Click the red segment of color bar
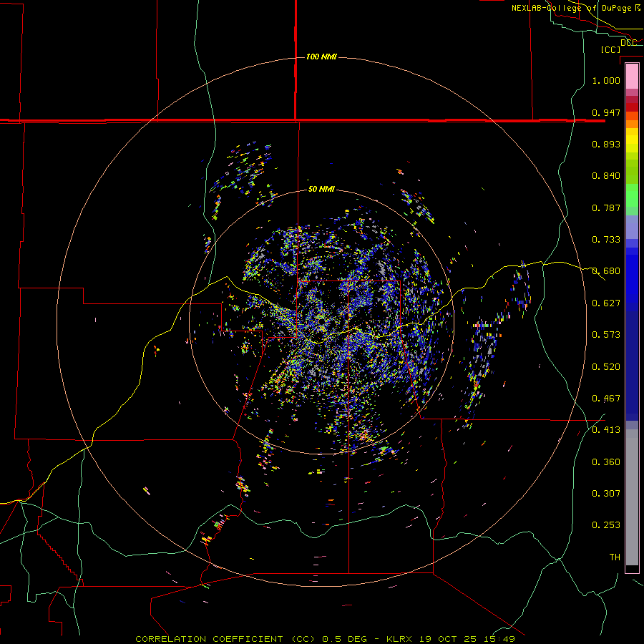The image size is (644, 644). [632, 107]
